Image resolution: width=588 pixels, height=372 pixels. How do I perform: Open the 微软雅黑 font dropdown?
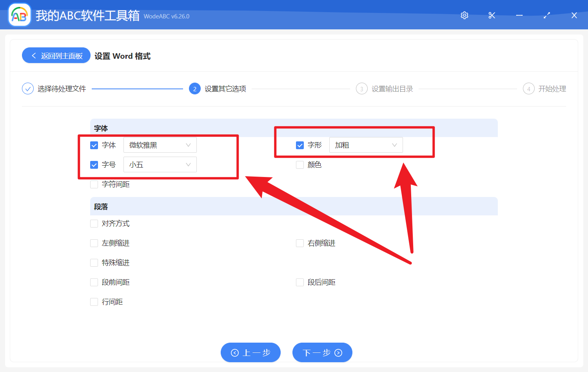[x=160, y=145]
